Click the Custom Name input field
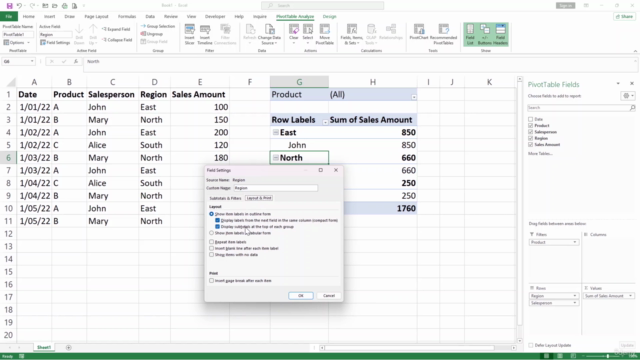 click(x=276, y=188)
